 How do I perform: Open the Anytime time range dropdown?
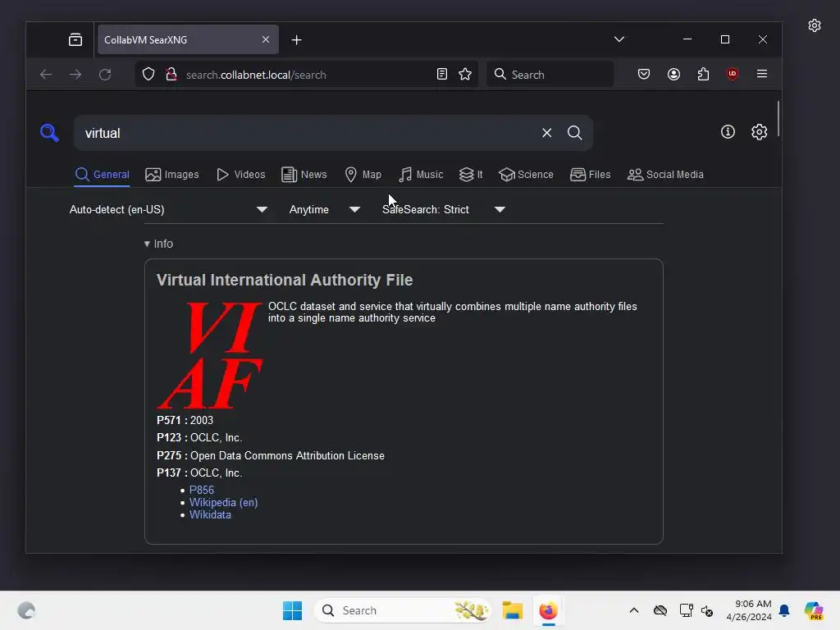click(x=325, y=209)
